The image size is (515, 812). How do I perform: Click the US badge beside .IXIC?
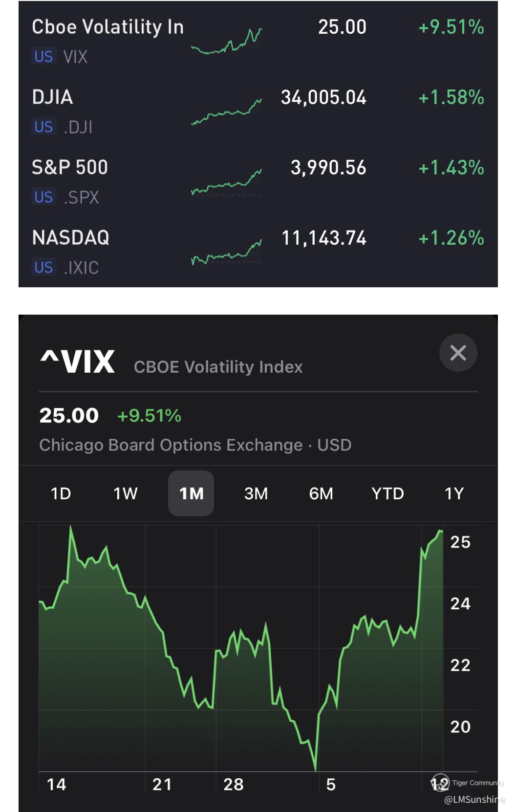43,268
